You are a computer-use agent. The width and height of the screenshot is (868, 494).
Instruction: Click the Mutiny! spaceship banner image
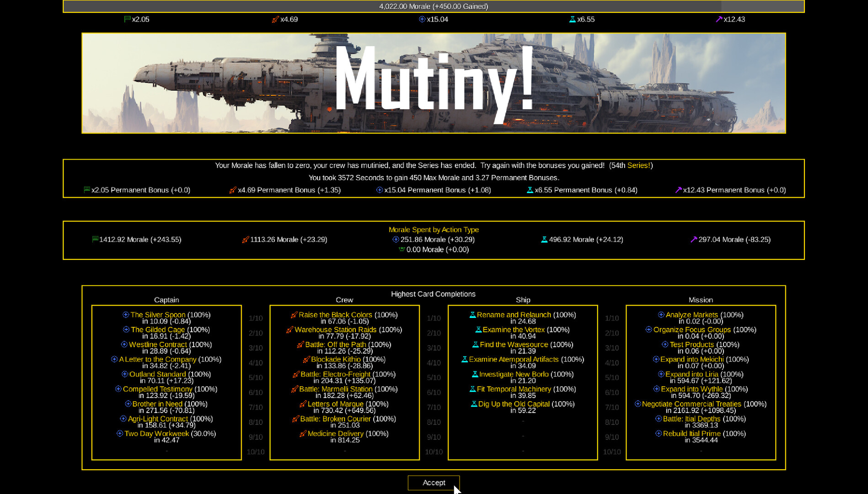click(434, 83)
